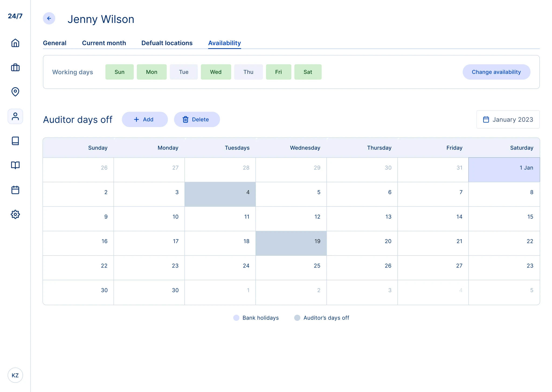The width and height of the screenshot is (552, 392).
Task: Open the settings gear icon
Action: click(15, 214)
